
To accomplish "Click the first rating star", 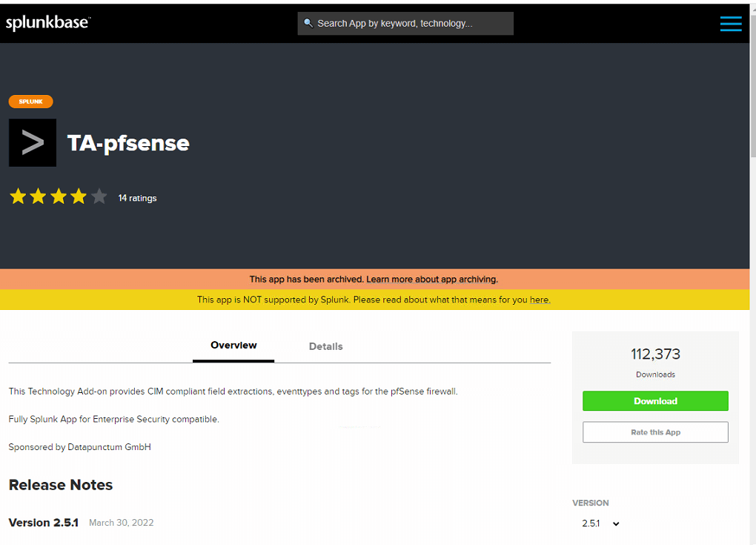I will click(x=18, y=196).
